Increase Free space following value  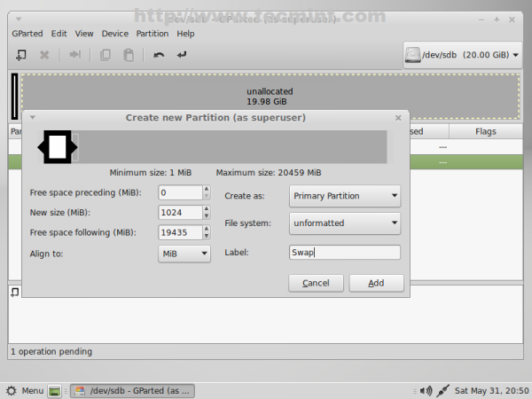[207, 229]
